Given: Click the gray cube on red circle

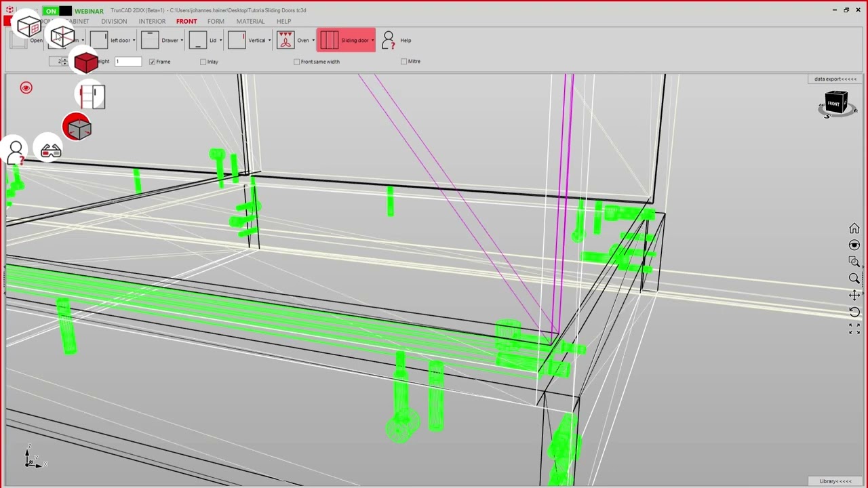Looking at the screenshot, I should [x=77, y=127].
